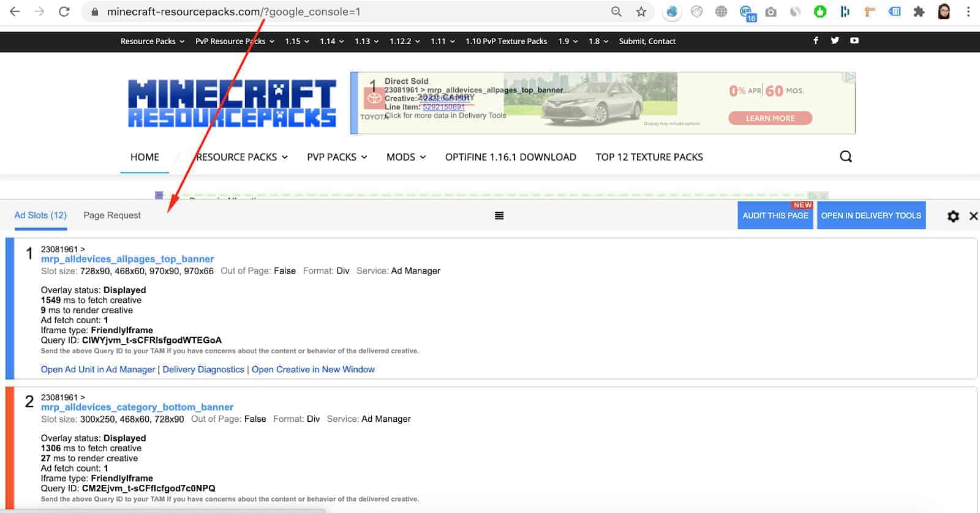This screenshot has height=513, width=980.
Task: Click Query ID CIWYjvm_t-sCFRIsfgodWTEGoA text
Action: point(152,340)
